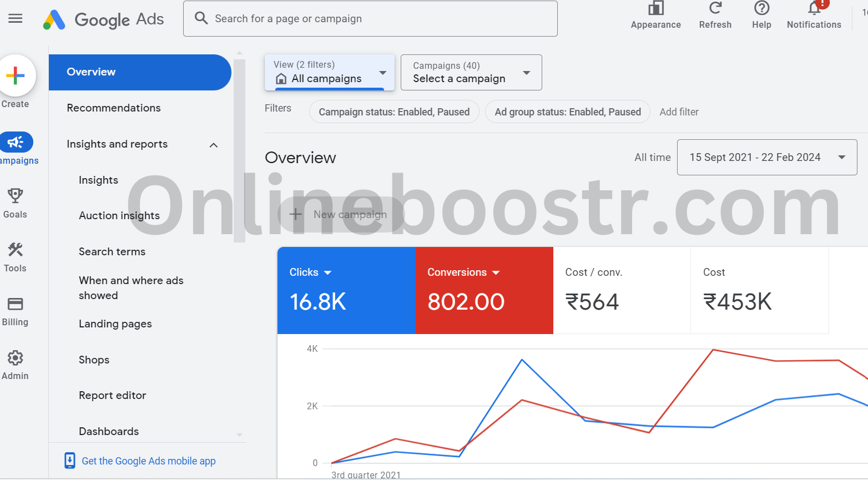
Task: Click the Add filter button
Action: pos(679,112)
